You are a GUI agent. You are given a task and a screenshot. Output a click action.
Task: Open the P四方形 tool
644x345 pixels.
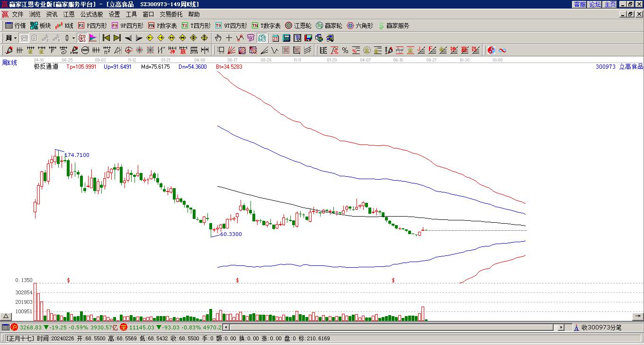point(93,26)
